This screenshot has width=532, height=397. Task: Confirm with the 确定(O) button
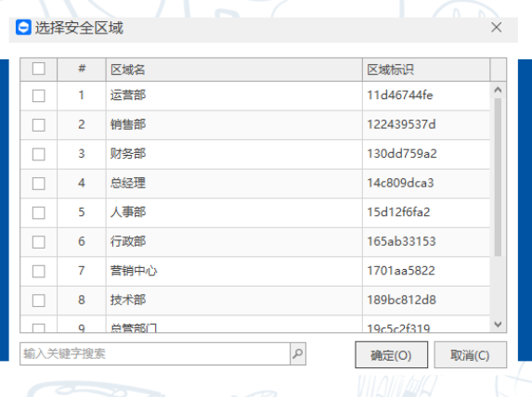[x=391, y=355]
